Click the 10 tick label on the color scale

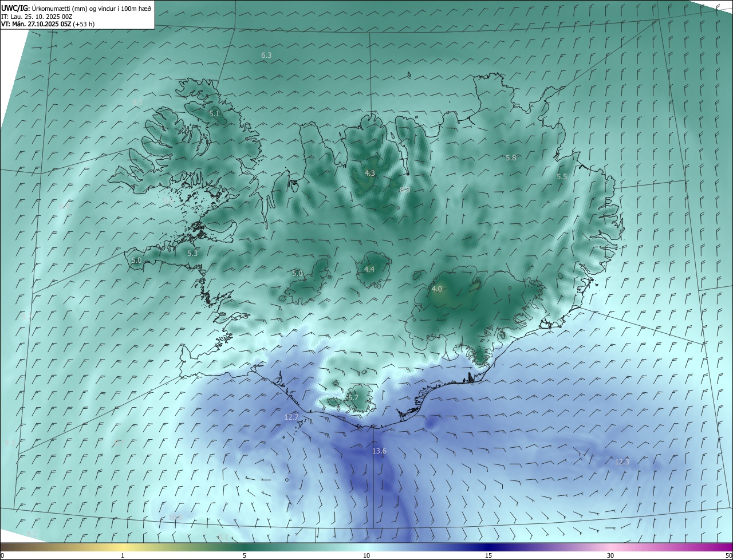click(x=366, y=556)
